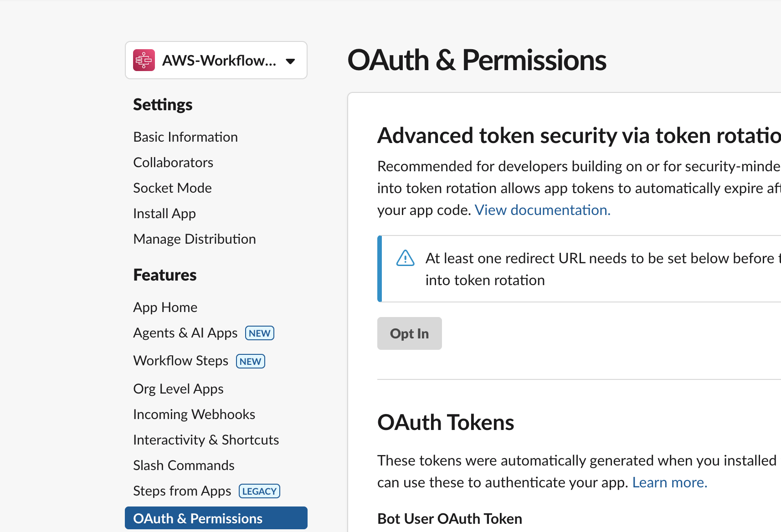Open Interactivity & Shortcuts page

coord(206,440)
